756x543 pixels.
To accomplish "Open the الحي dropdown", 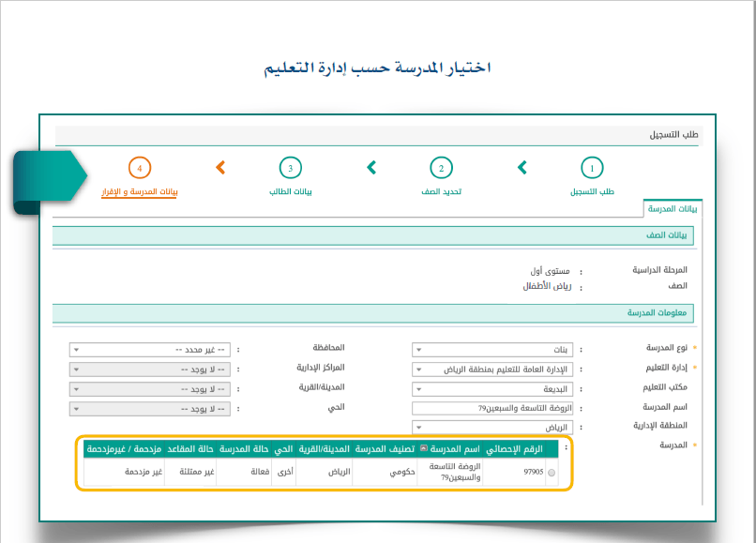I will (150, 409).
